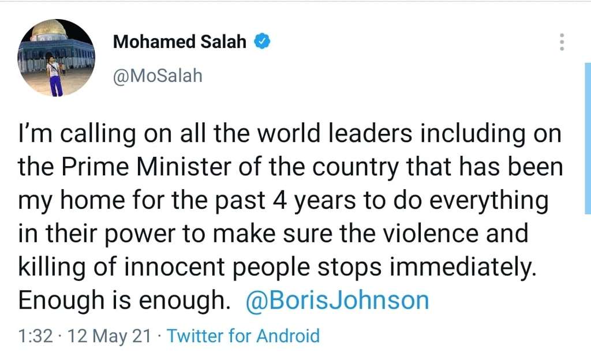Click the golden dome in the avatar
591x364 pixels.
48,30
